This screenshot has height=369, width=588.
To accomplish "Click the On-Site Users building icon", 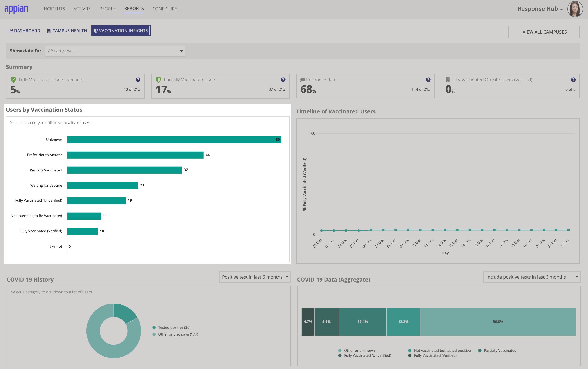I will tap(448, 80).
